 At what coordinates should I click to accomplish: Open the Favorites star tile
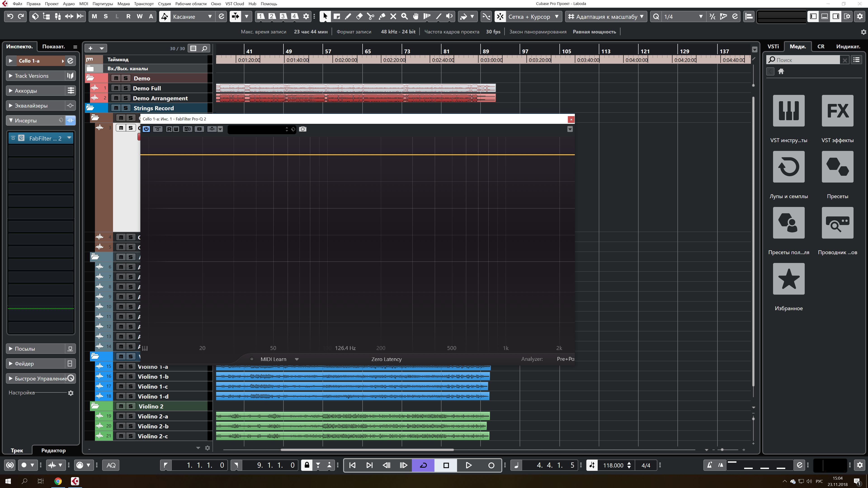[788, 279]
